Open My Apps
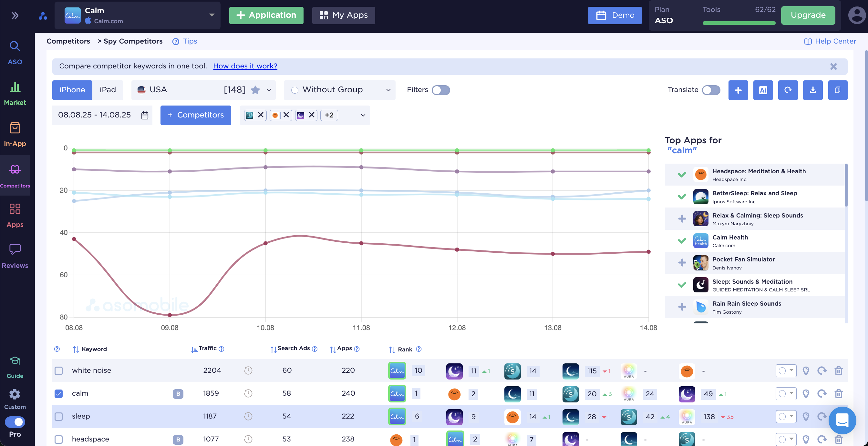Screen dimensions: 868x446 click(343, 15)
